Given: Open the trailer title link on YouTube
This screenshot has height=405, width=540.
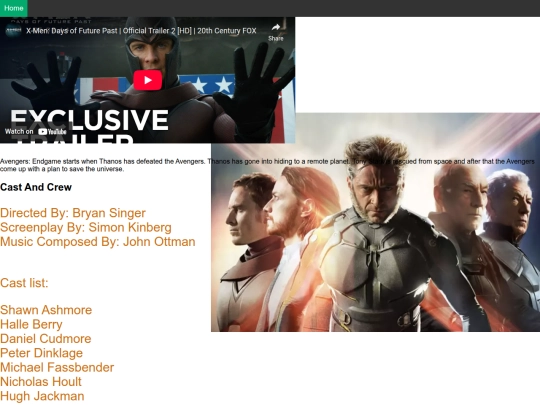Looking at the screenshot, I should (141, 31).
